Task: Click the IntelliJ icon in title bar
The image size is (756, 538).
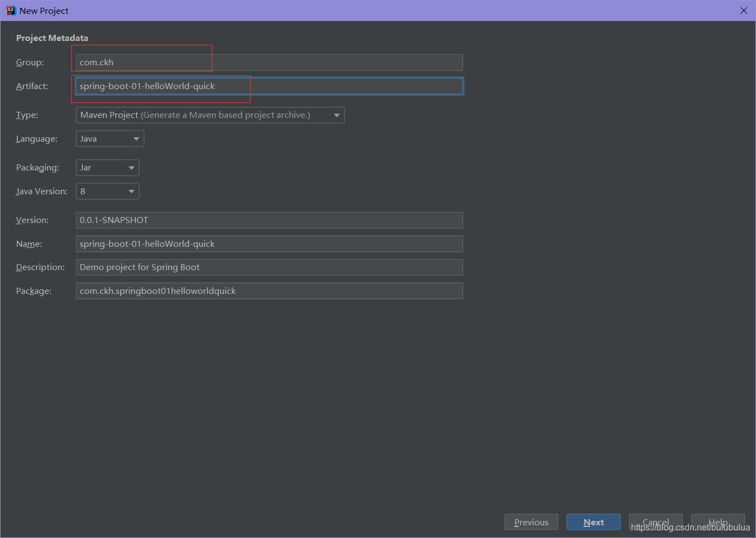Action: coord(11,11)
